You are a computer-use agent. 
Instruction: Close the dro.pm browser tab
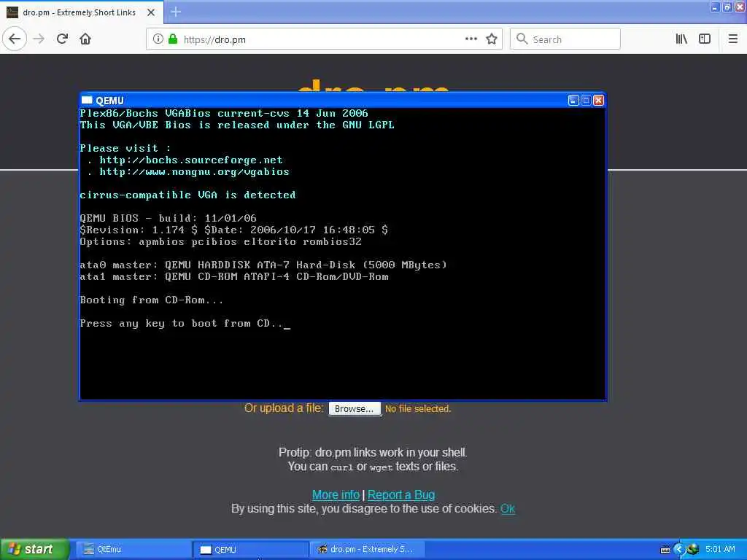[x=151, y=12]
